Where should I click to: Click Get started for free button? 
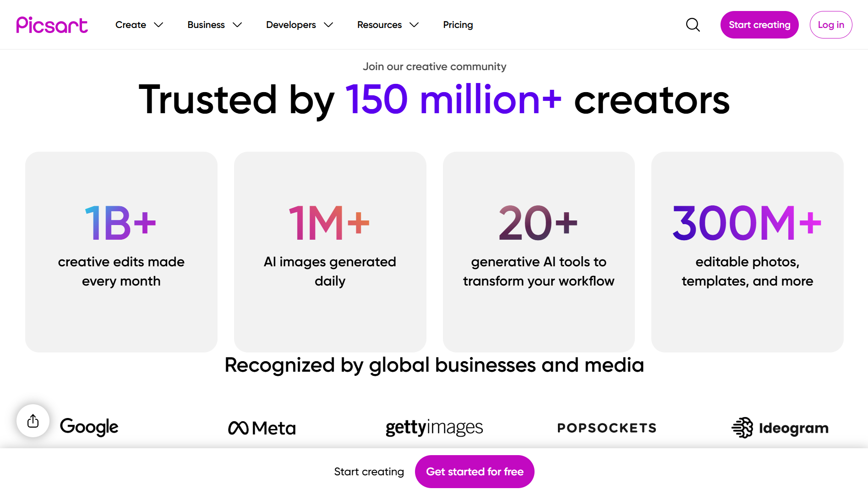475,472
